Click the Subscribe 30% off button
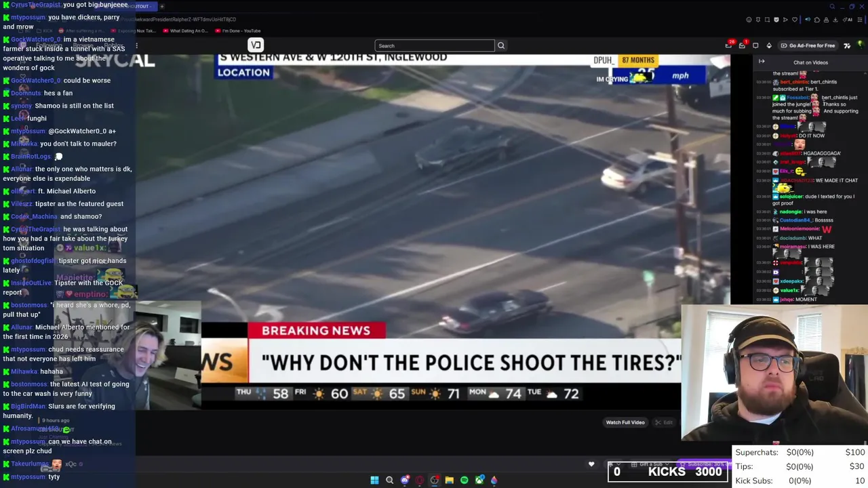The height and width of the screenshot is (488, 868). (703, 464)
